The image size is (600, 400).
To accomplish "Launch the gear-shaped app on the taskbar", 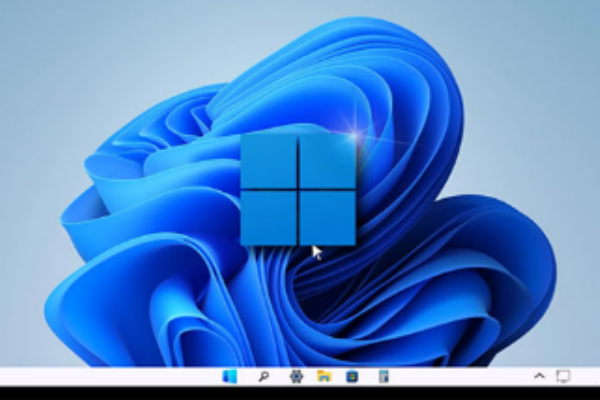I will point(295,377).
